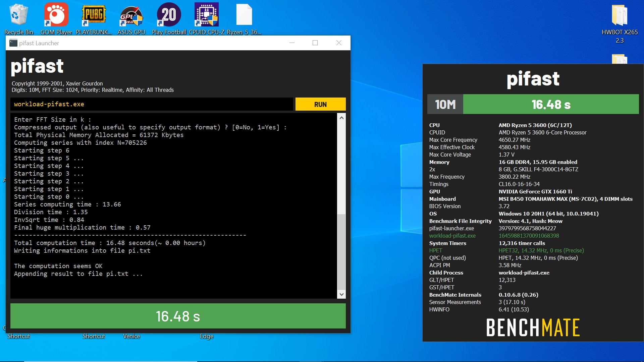The height and width of the screenshot is (362, 644).
Task: Click the BIOS Version value 3.72
Action: click(x=504, y=206)
